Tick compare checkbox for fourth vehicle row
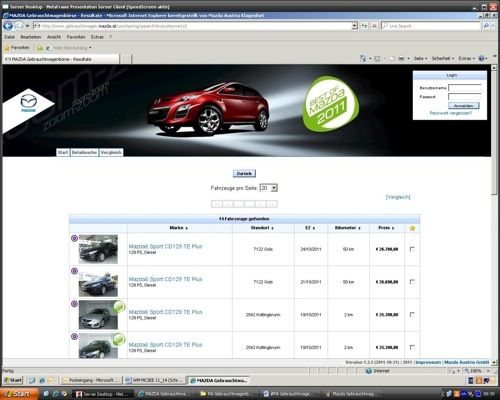Image resolution: width=500 pixels, height=400 pixels. tap(412, 347)
